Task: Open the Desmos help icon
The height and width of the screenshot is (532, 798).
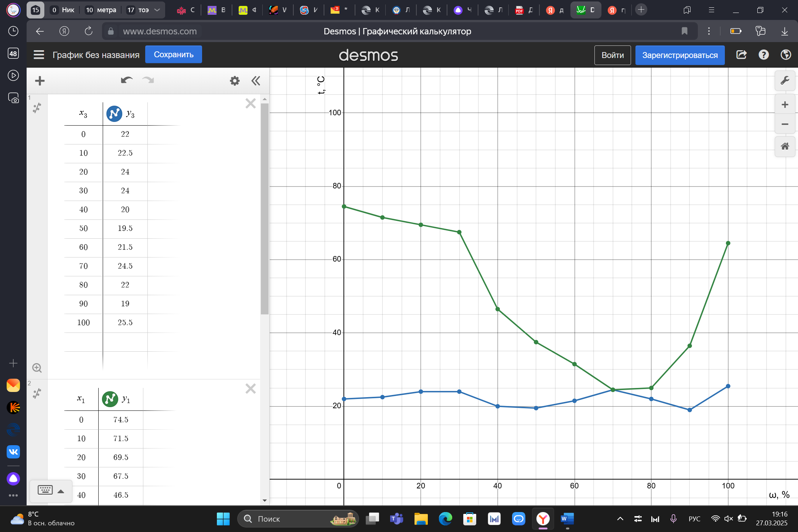Action: click(x=764, y=55)
